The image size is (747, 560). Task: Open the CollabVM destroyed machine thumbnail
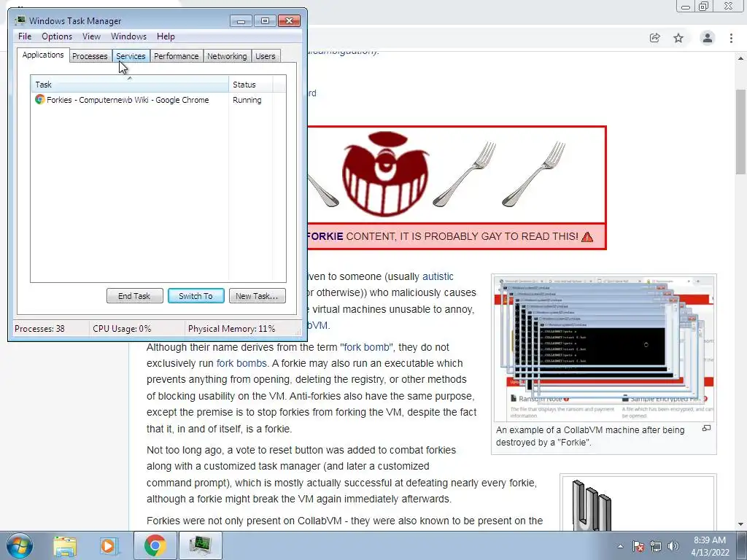click(604, 348)
